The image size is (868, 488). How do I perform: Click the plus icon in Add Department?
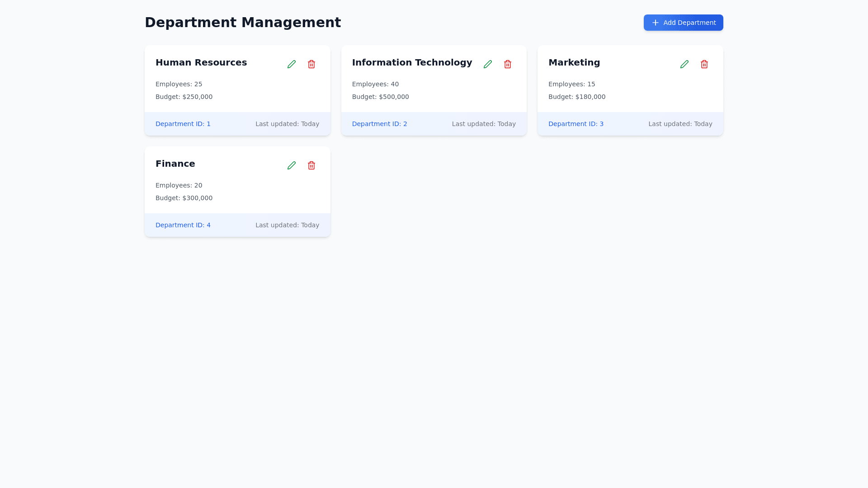coord(655,23)
